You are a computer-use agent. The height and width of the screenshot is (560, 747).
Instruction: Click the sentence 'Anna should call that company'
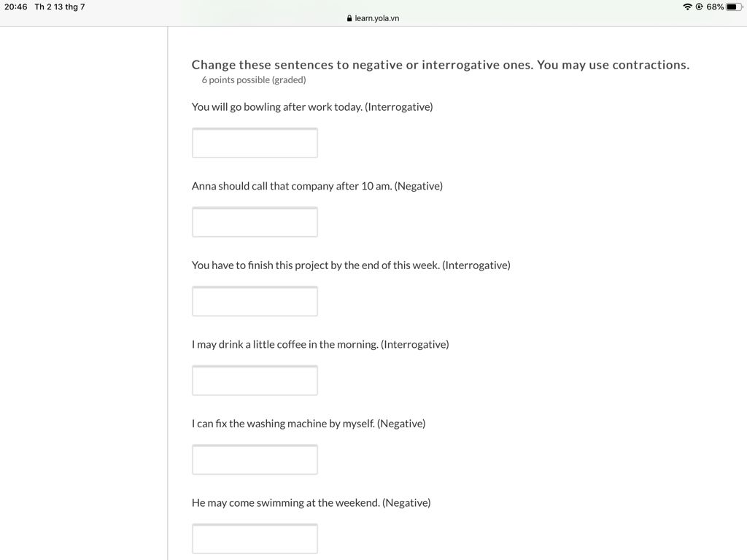pyautogui.click(x=292, y=186)
